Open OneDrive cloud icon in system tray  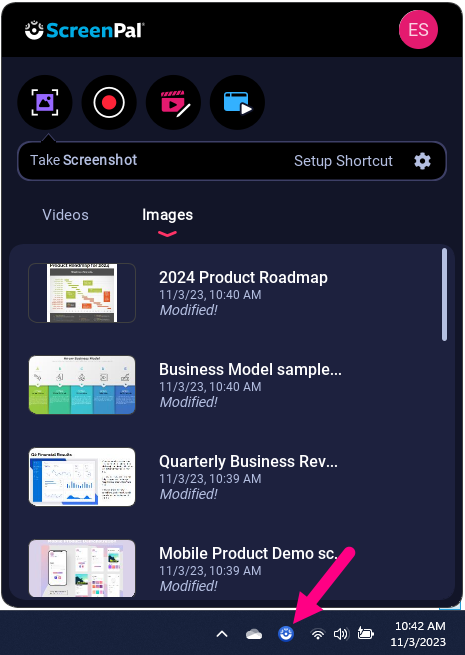click(x=254, y=634)
